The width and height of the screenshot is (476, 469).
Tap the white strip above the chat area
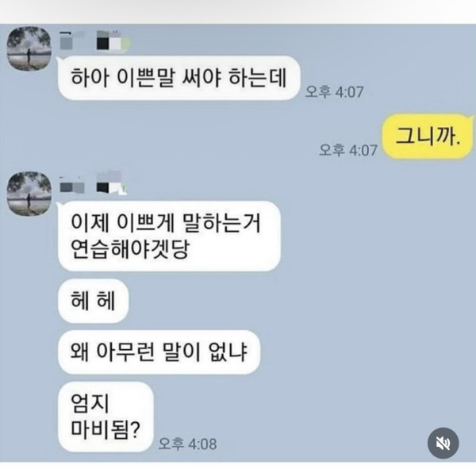coord(238,12)
